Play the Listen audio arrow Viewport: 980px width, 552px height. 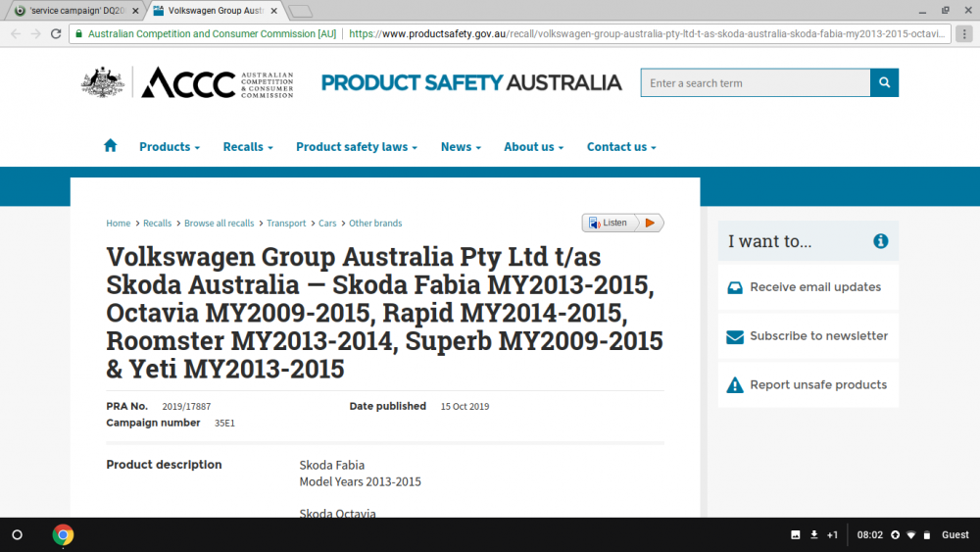point(650,223)
